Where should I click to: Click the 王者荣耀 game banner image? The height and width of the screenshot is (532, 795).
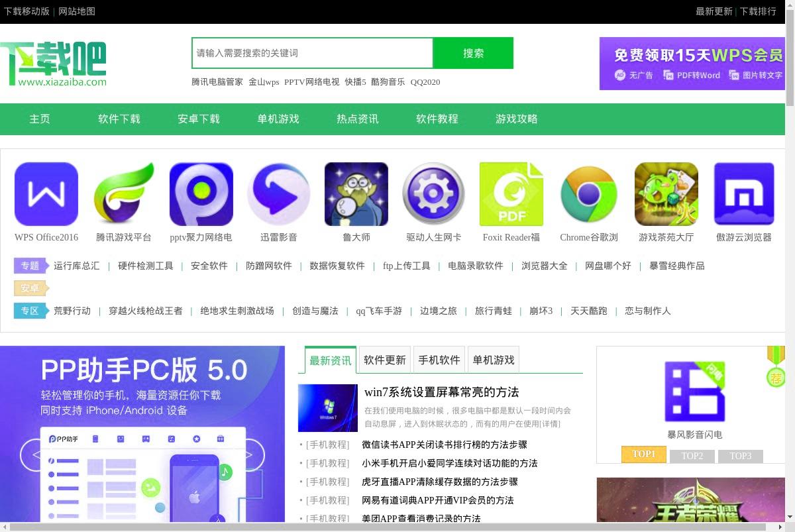click(690, 500)
